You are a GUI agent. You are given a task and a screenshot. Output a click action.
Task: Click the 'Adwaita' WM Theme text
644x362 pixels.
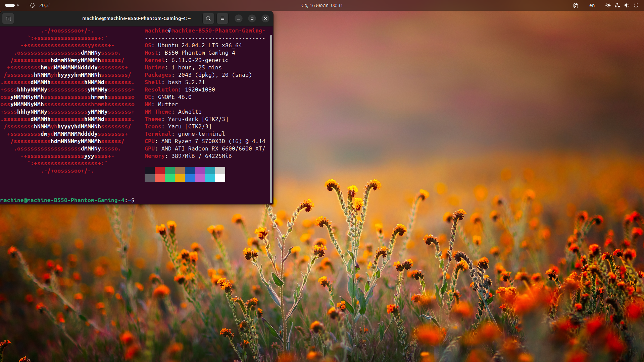coord(190,112)
